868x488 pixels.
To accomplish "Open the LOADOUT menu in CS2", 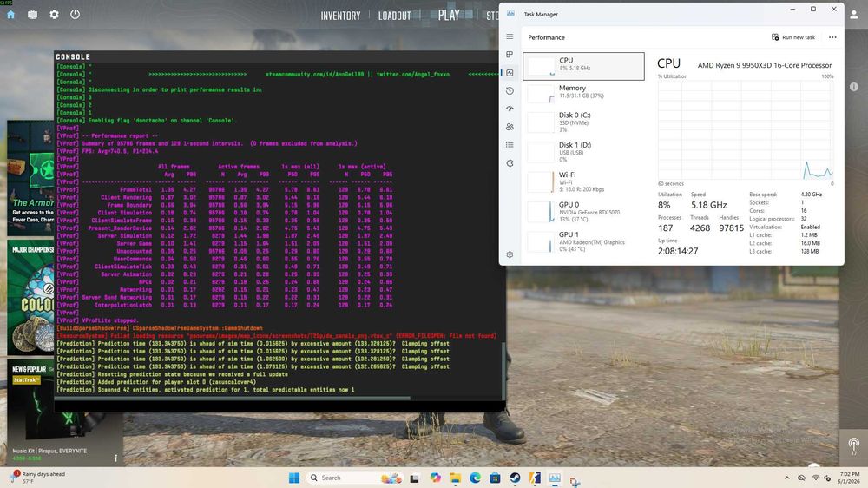I will pos(395,16).
